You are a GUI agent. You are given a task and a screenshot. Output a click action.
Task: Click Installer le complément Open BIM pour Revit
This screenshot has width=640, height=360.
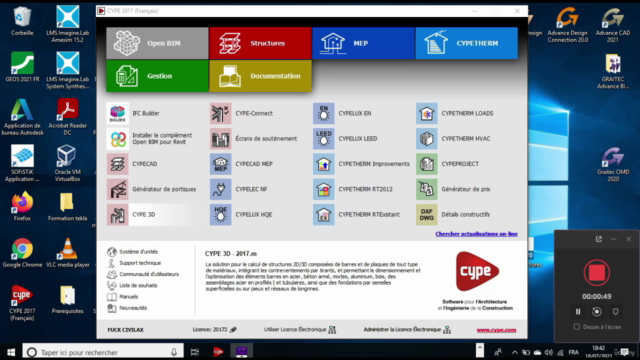(150, 139)
